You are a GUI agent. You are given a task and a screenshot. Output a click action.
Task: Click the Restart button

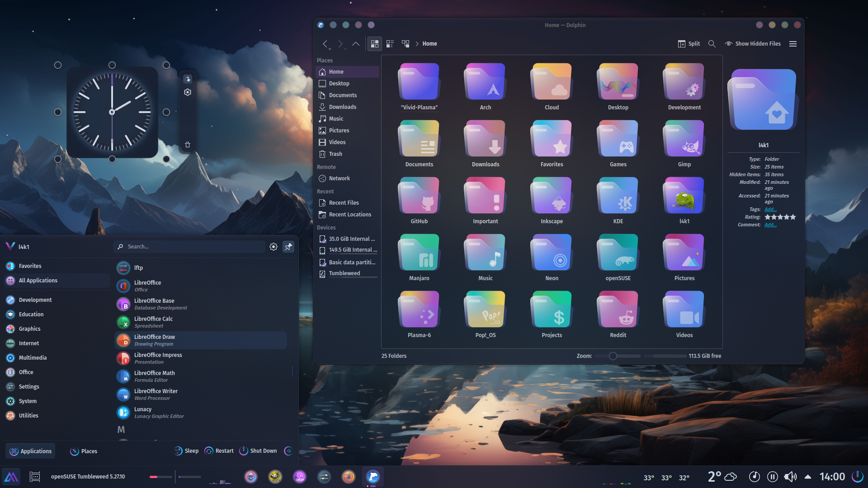pyautogui.click(x=219, y=451)
